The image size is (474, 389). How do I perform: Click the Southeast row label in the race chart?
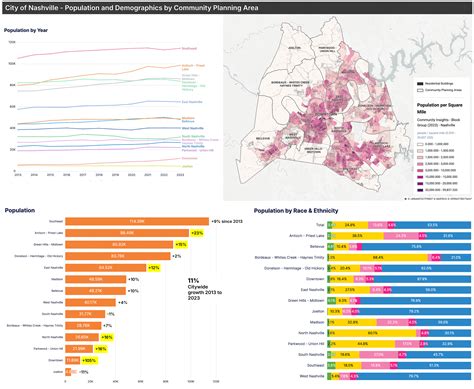[316, 365]
